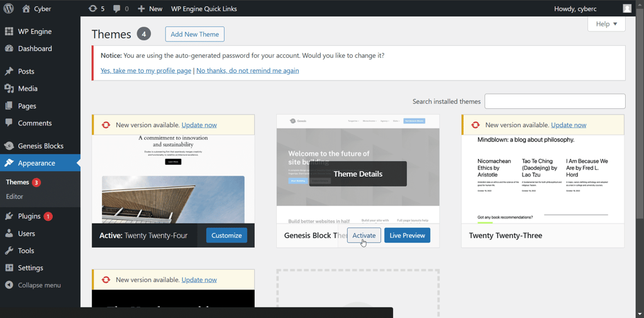644x318 pixels.
Task: Open the comments bubble icon in admin bar
Action: click(x=117, y=9)
